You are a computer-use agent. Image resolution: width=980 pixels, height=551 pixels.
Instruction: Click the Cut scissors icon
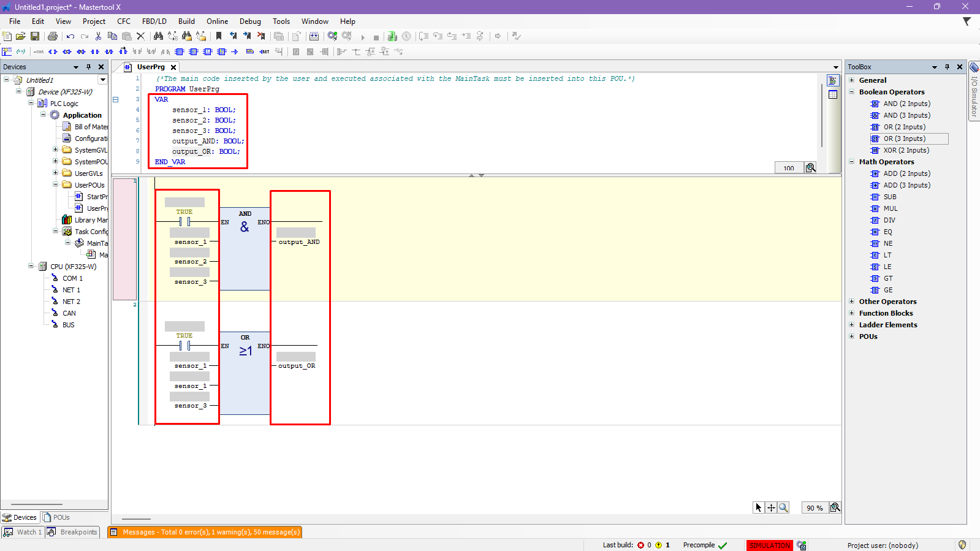(x=98, y=36)
